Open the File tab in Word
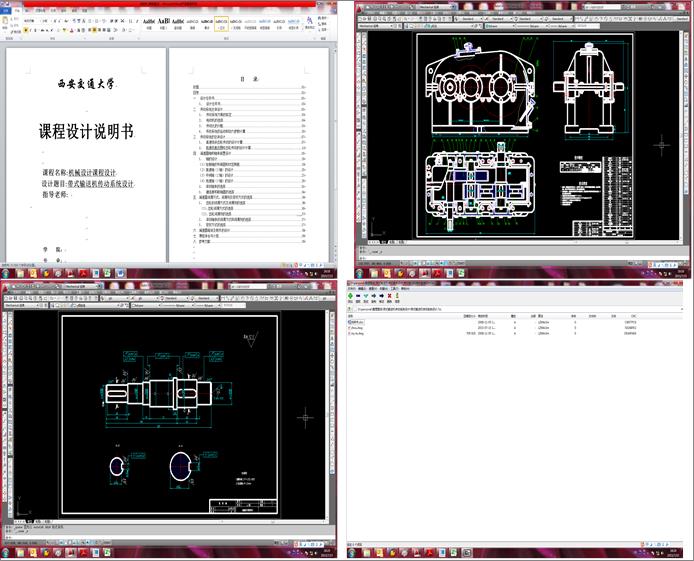Image resolution: width=694 pixels, height=561 pixels. point(8,10)
